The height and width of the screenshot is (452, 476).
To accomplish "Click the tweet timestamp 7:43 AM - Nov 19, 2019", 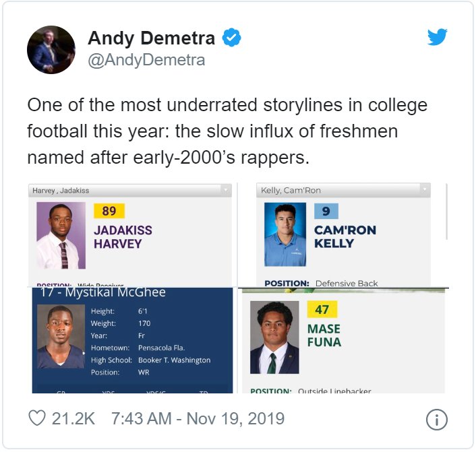I will tap(198, 418).
